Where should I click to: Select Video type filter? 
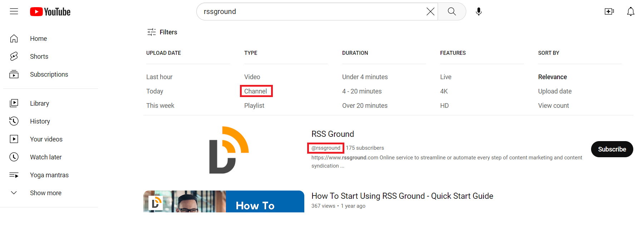[252, 77]
